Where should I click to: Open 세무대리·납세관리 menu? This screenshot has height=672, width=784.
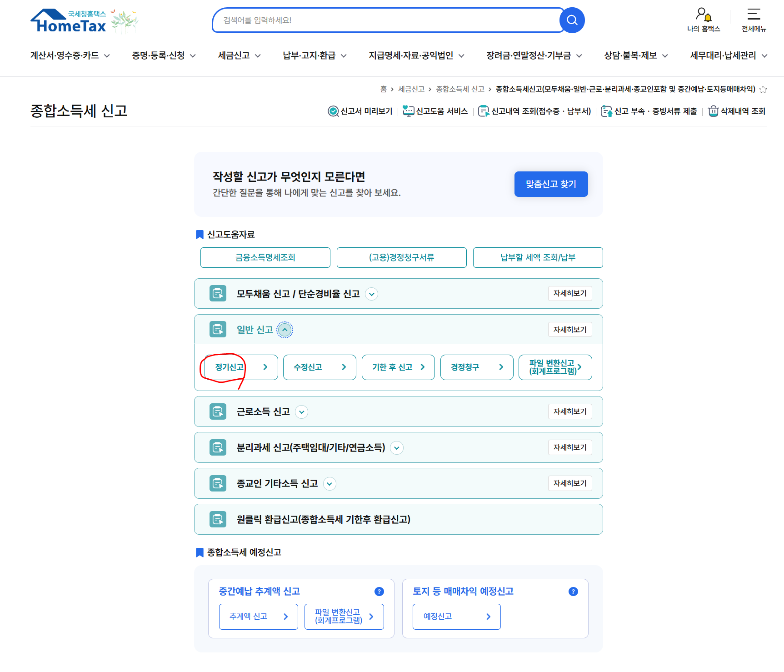(x=729, y=55)
